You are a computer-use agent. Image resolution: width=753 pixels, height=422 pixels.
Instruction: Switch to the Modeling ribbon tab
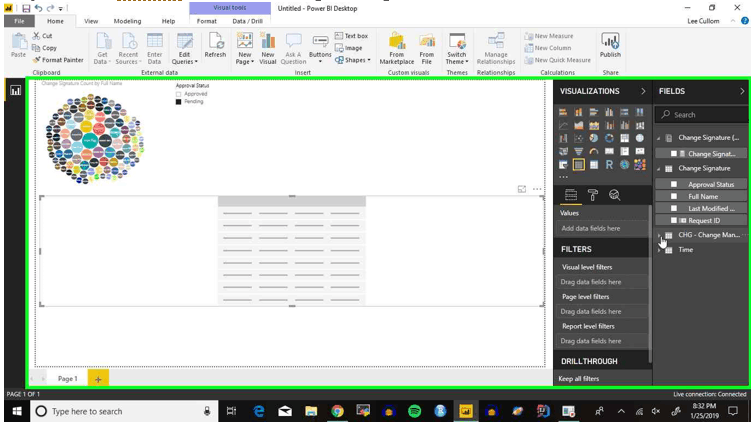[x=127, y=21]
